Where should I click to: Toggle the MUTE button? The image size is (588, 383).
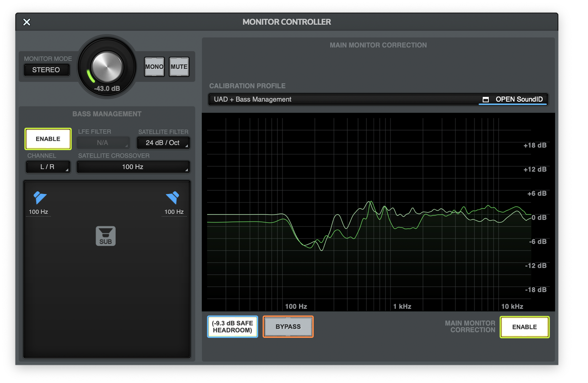click(x=179, y=67)
